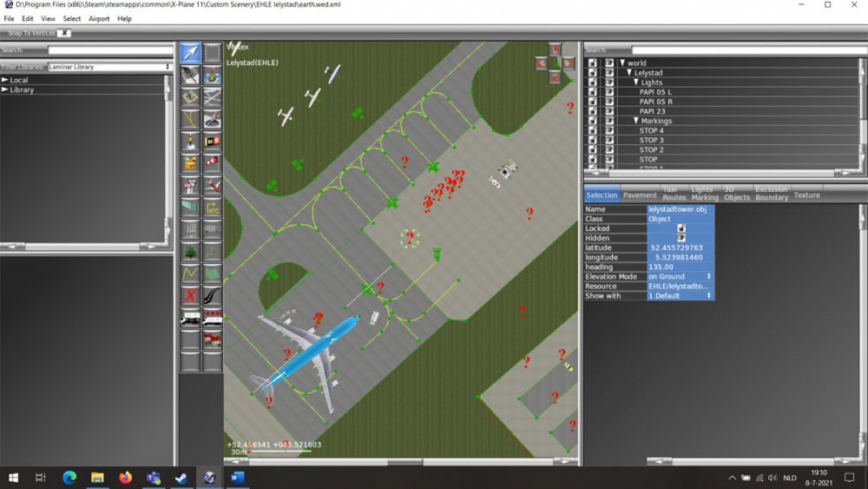Toggle visibility eye for PAPI 05 L
This screenshot has height=489, width=868.
click(609, 92)
